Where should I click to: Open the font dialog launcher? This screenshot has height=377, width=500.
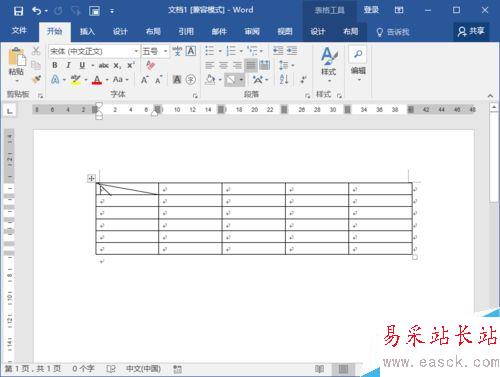click(195, 96)
